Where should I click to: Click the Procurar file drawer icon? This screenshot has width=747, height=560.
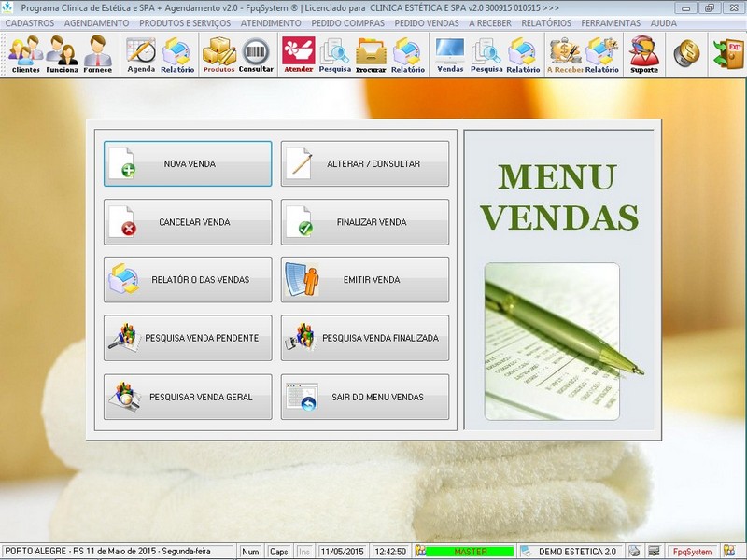tap(371, 54)
